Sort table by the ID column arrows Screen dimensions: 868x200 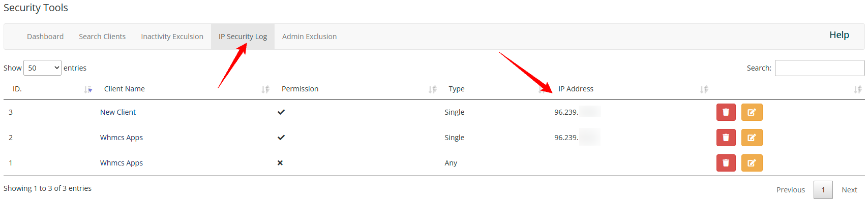88,89
